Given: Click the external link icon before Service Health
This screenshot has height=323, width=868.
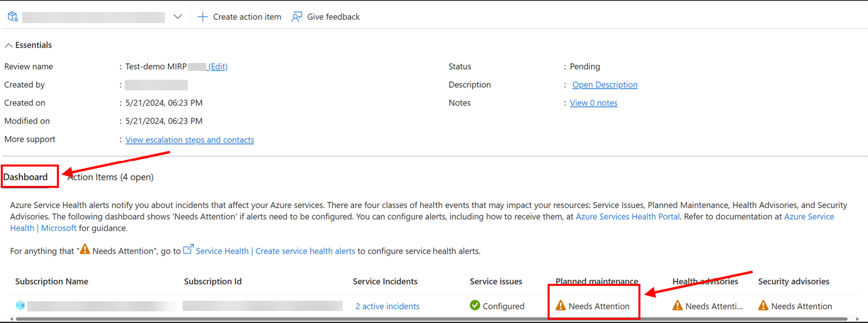Looking at the screenshot, I should (x=188, y=249).
